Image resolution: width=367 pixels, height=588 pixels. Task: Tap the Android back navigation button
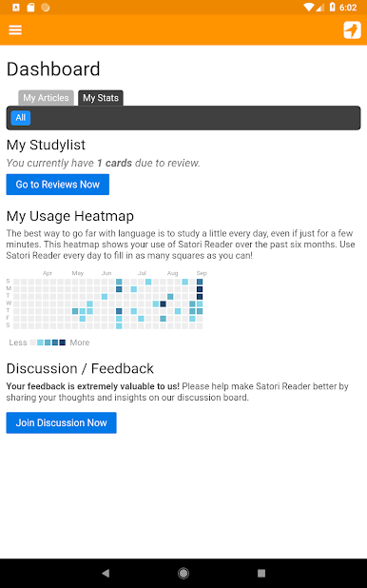(106, 573)
